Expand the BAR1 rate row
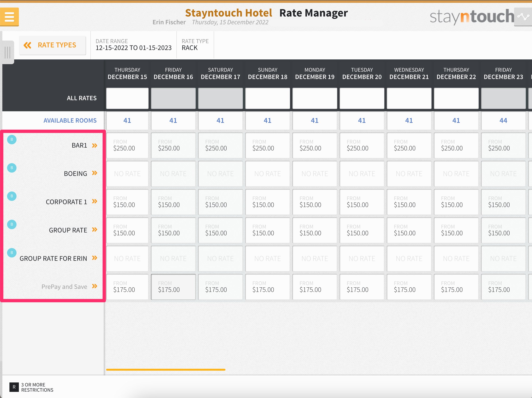The height and width of the screenshot is (398, 532). coord(95,145)
